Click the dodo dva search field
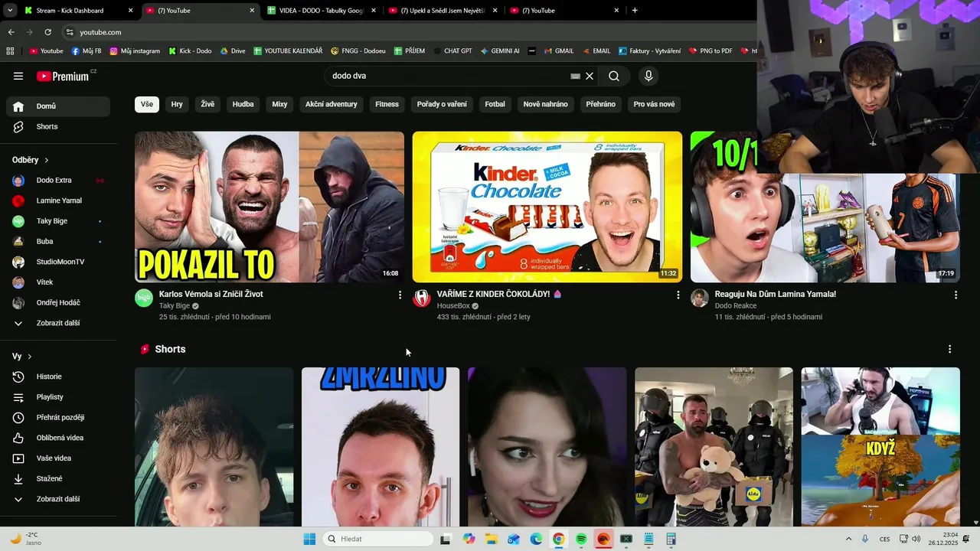980x551 pixels. [448, 76]
